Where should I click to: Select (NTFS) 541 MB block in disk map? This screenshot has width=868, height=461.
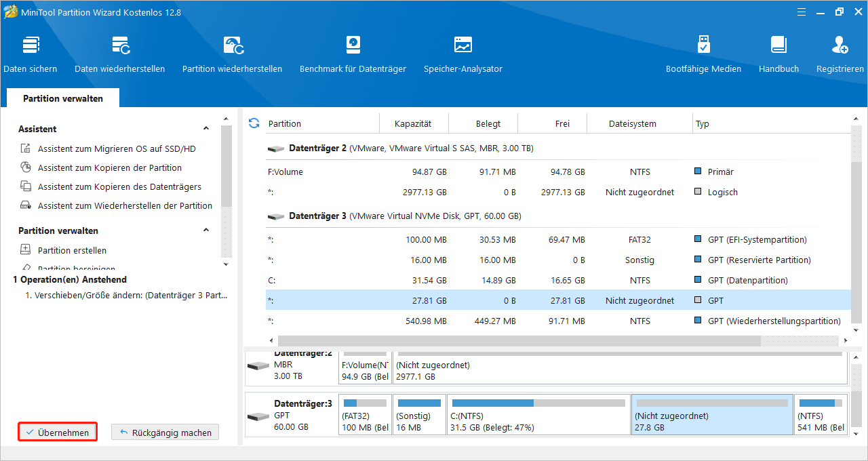821,414
